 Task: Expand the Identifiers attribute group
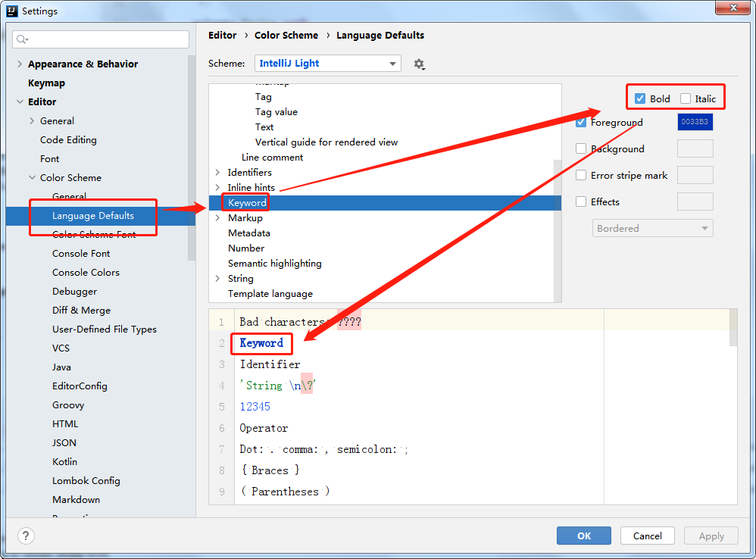pos(217,173)
